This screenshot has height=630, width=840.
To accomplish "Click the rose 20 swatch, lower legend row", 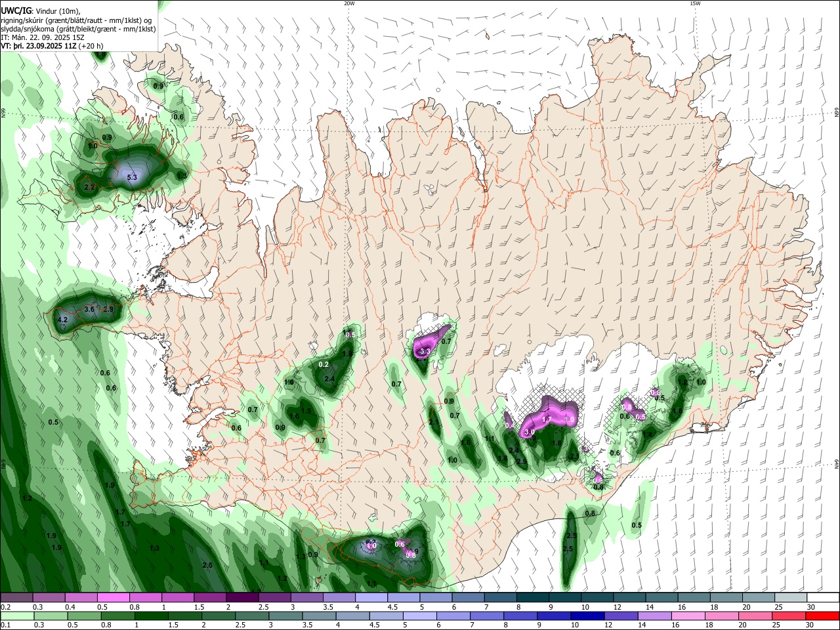I will click(x=755, y=616).
